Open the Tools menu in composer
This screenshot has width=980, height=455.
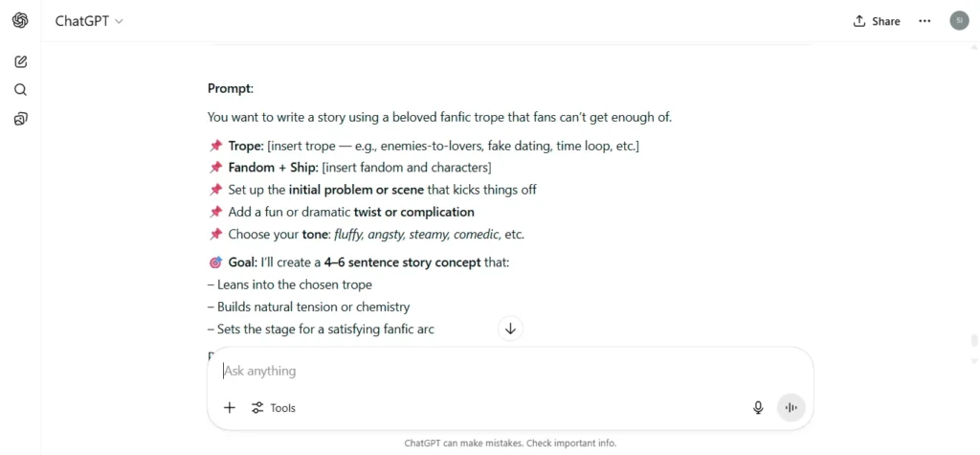coord(273,408)
